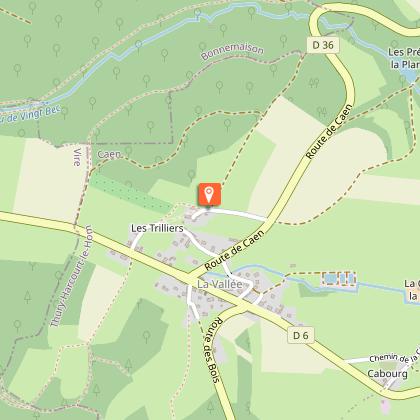Click the Cabourg hamlet label
Screen dimensions: 420x420
click(x=387, y=374)
